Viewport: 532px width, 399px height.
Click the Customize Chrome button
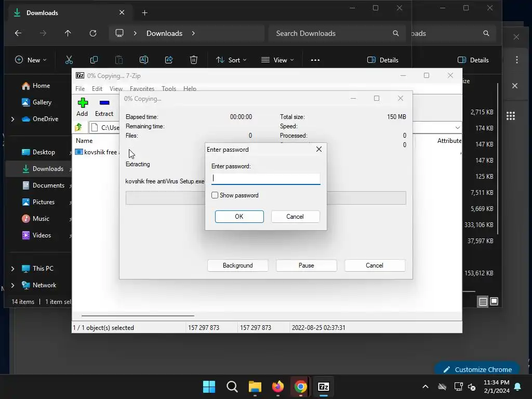[477, 369]
